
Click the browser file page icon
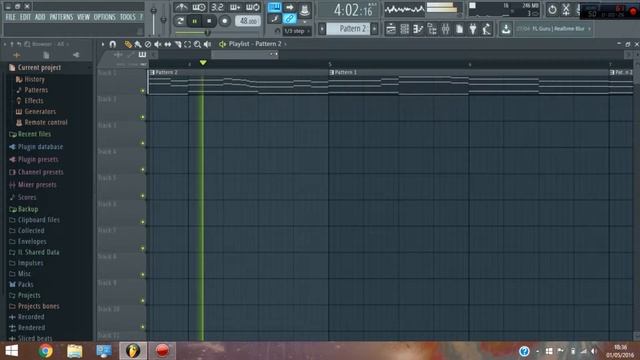coord(46,55)
